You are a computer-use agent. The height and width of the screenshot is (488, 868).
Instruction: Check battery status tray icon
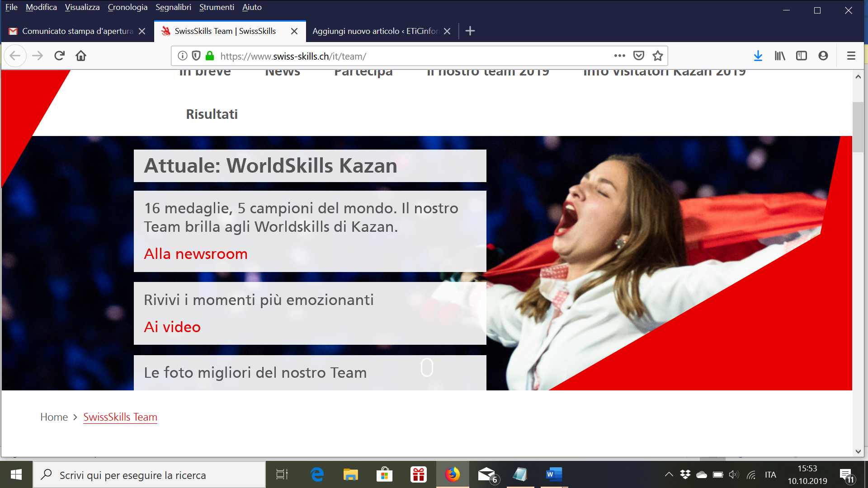(x=718, y=474)
